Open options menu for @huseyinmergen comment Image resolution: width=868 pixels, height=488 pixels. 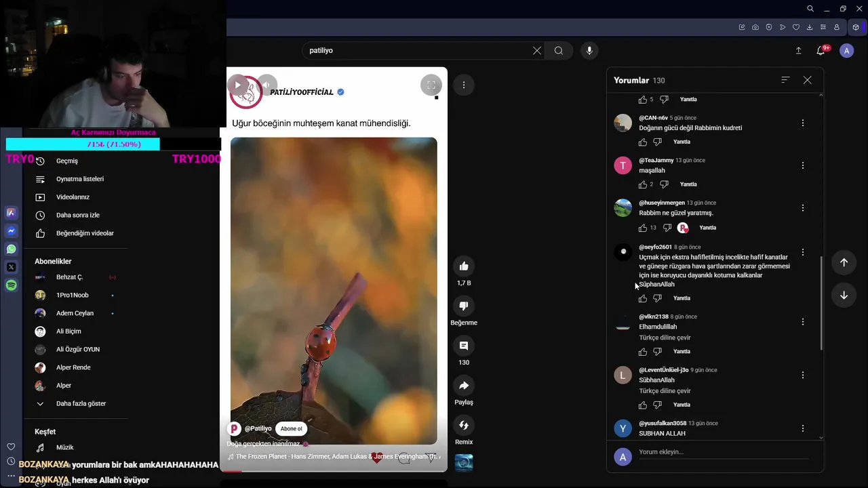point(803,208)
